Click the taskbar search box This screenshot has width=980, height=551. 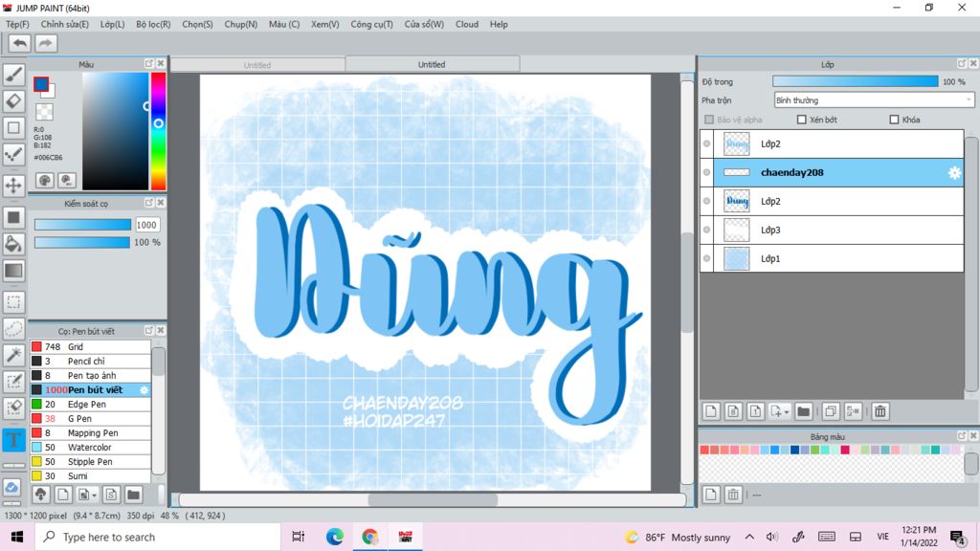(x=158, y=537)
